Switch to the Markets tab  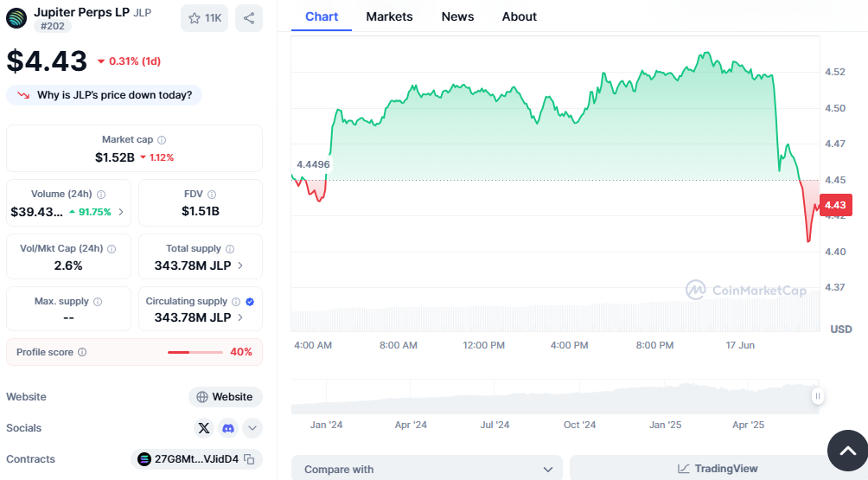389,16
